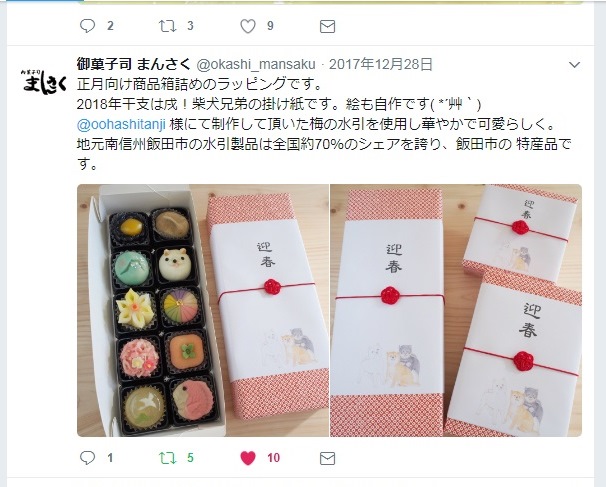Share the upper tweet via envelope icon

coord(327,27)
